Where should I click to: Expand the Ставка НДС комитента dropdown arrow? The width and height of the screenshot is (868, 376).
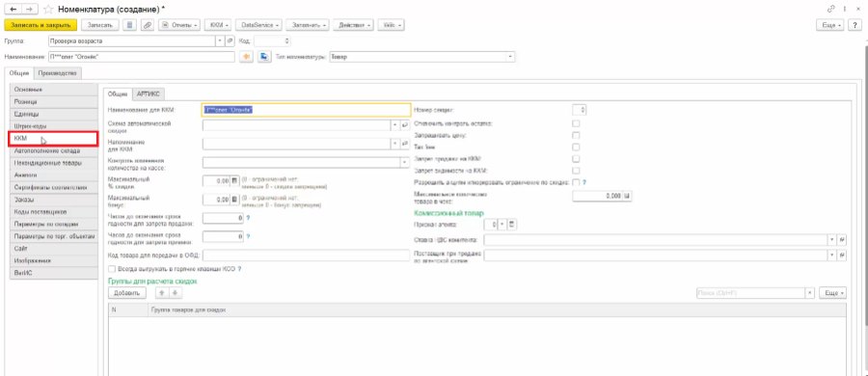(832, 240)
